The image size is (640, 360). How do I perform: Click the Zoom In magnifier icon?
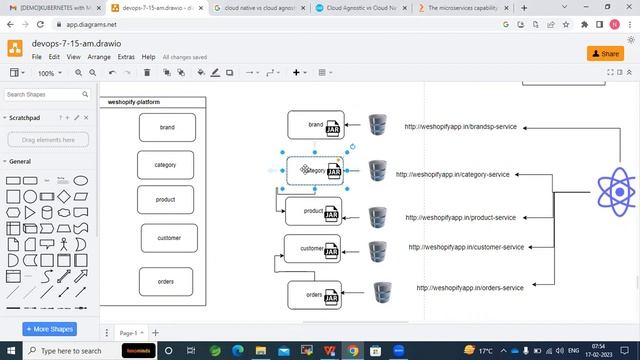[x=78, y=73]
